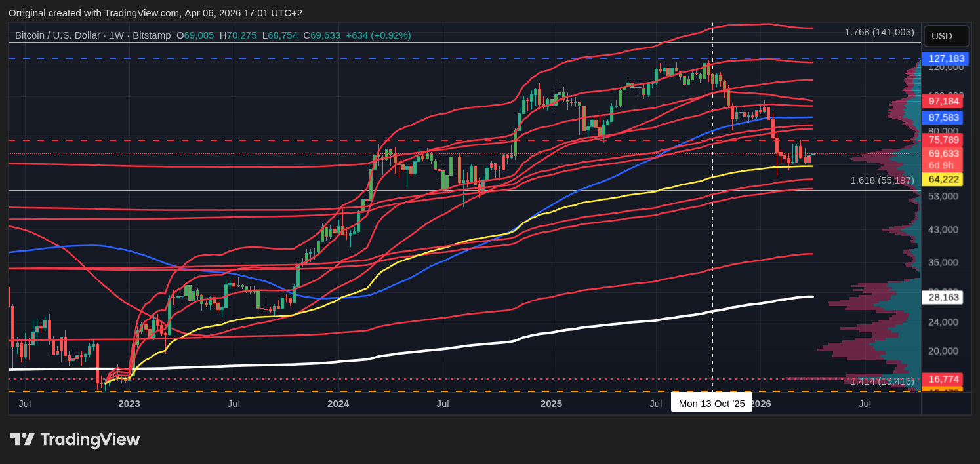This screenshot has height=464, width=980.
Task: Click the 6d 9h bar countdown
Action: [941, 165]
